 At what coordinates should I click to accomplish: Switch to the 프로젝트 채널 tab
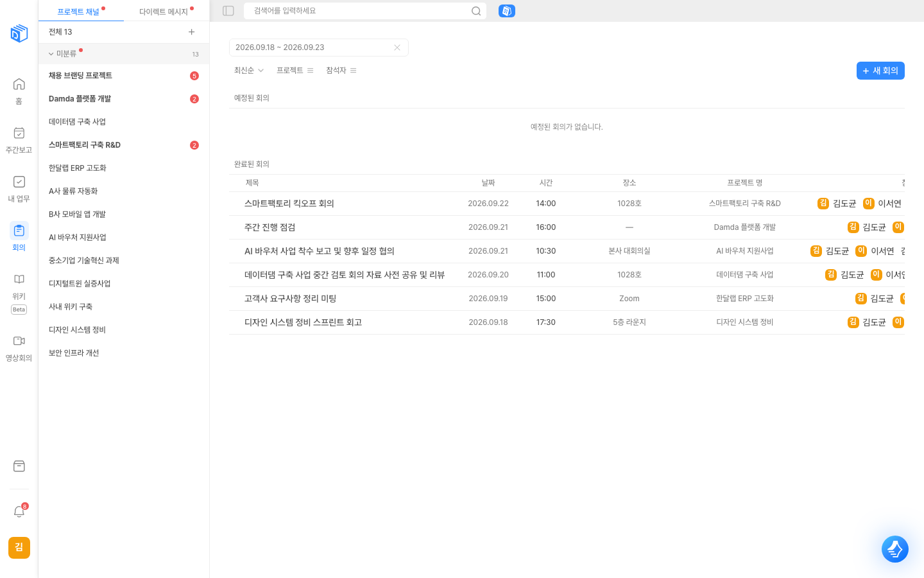click(81, 12)
